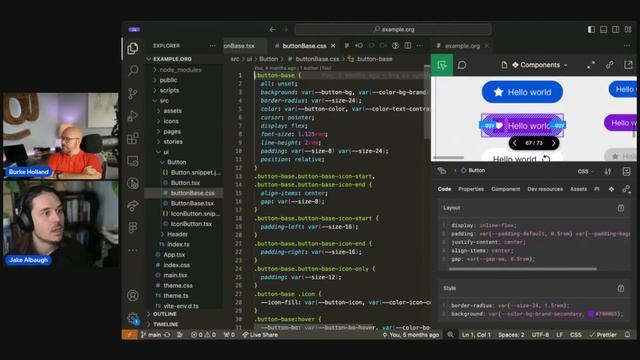The width and height of the screenshot is (640, 360).
Task: Click the layers icon beside the Button breadcrumb
Action: coord(442,171)
